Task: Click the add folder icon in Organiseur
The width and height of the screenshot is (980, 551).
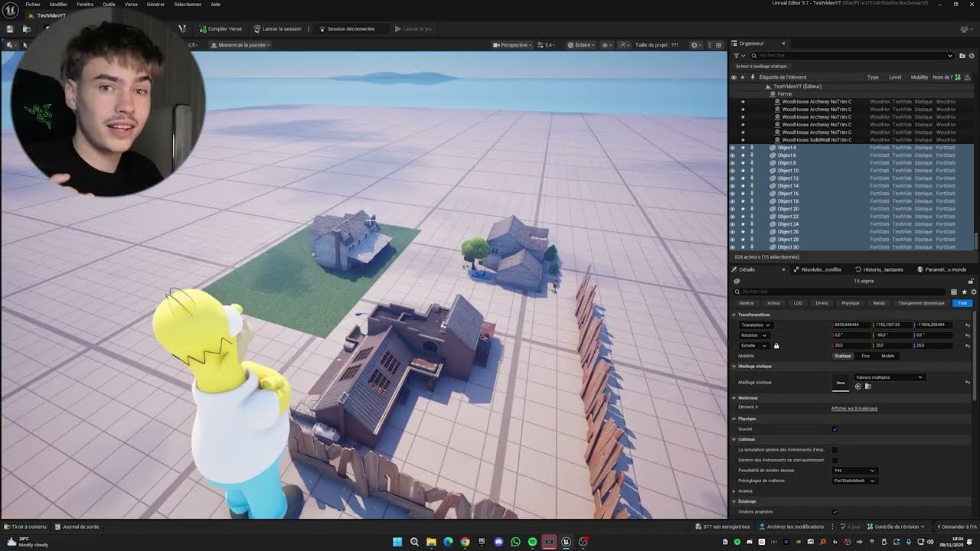Action: [962, 55]
